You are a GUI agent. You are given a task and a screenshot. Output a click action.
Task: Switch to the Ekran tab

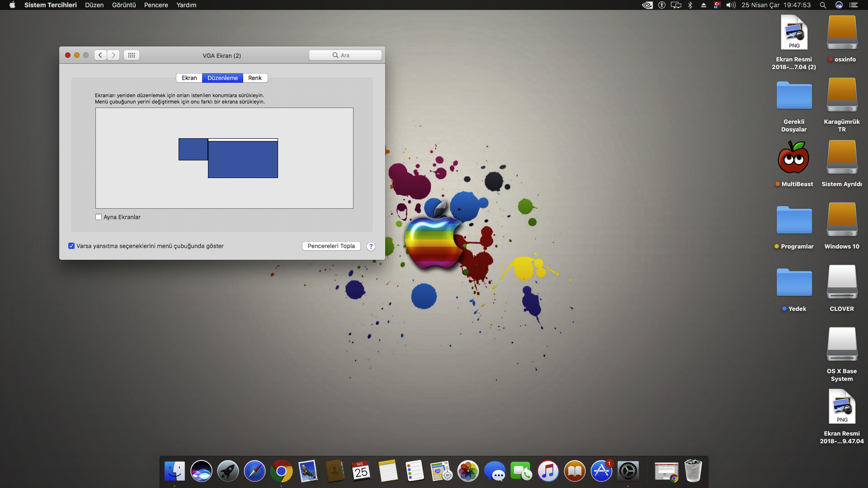[x=189, y=78]
